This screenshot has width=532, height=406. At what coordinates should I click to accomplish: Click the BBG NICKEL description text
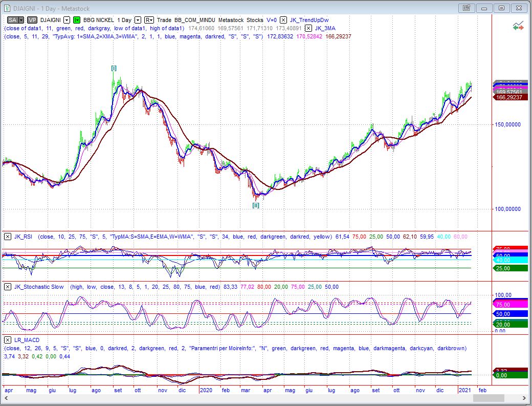[x=98, y=20]
